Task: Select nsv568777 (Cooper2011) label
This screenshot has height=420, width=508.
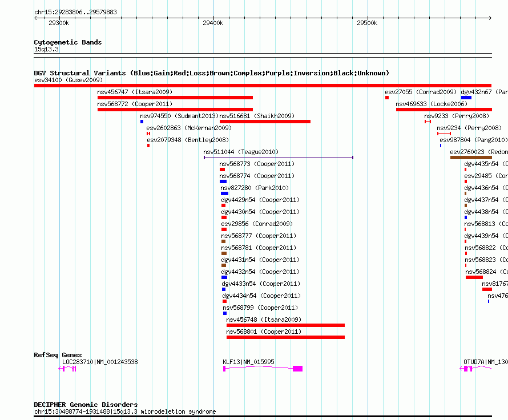Action: [259, 236]
